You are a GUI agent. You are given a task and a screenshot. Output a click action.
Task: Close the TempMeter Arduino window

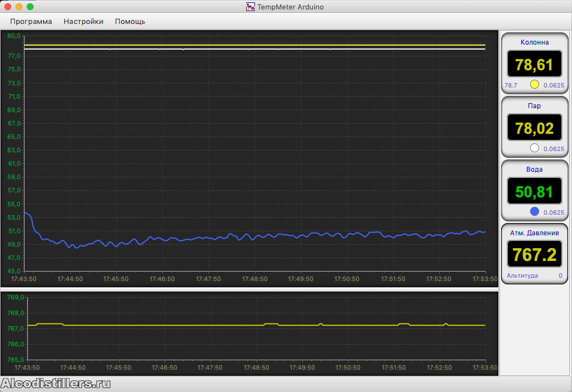pos(8,7)
